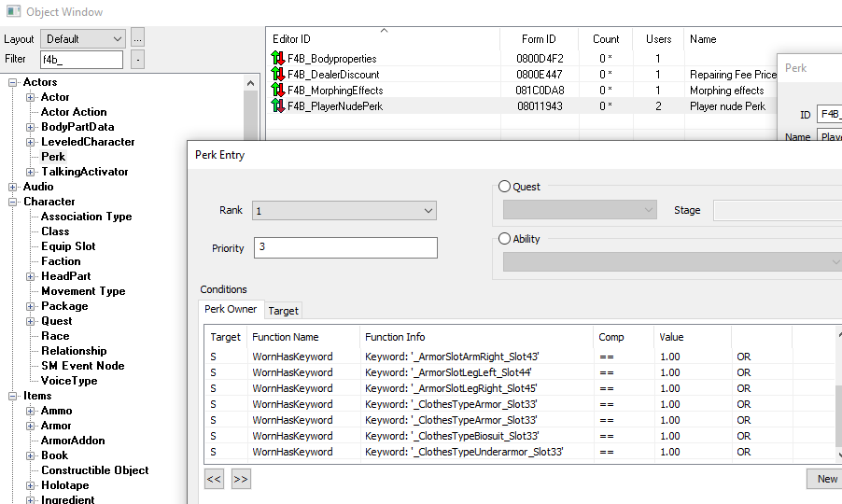Sort by Users column header
Screen dimensions: 842x504
658,38
